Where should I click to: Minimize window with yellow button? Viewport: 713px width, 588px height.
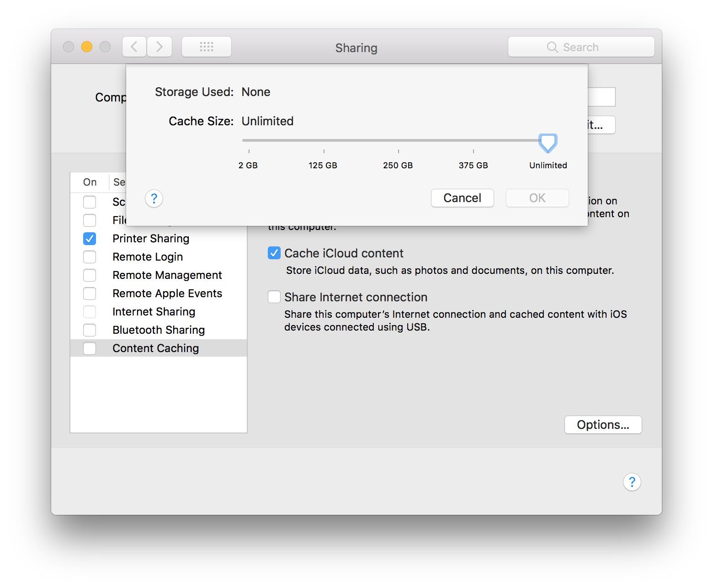(87, 47)
